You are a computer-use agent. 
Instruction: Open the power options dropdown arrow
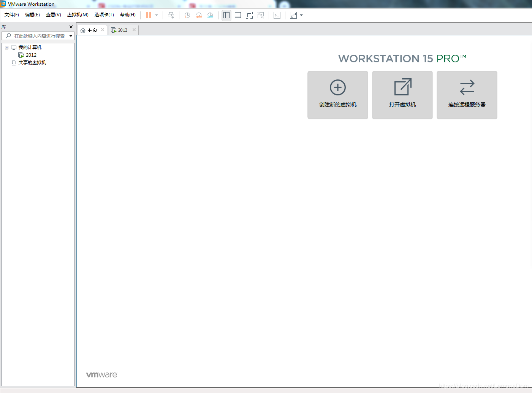point(157,15)
